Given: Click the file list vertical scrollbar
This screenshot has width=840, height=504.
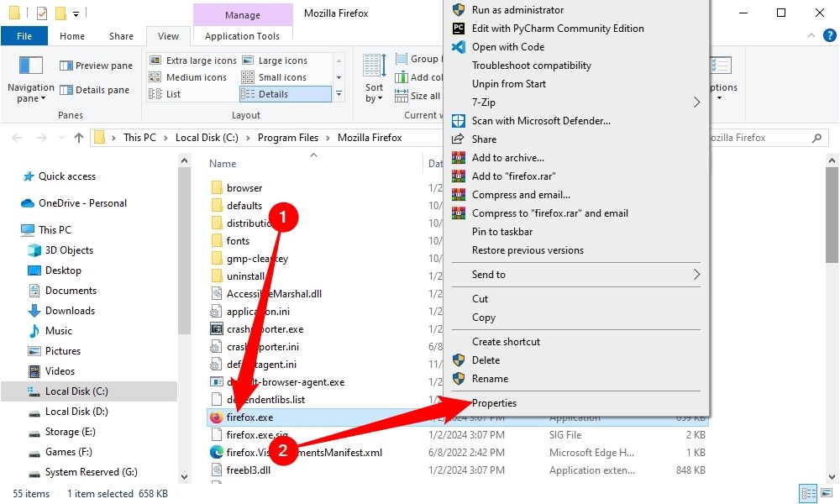Looking at the screenshot, I should [x=832, y=318].
